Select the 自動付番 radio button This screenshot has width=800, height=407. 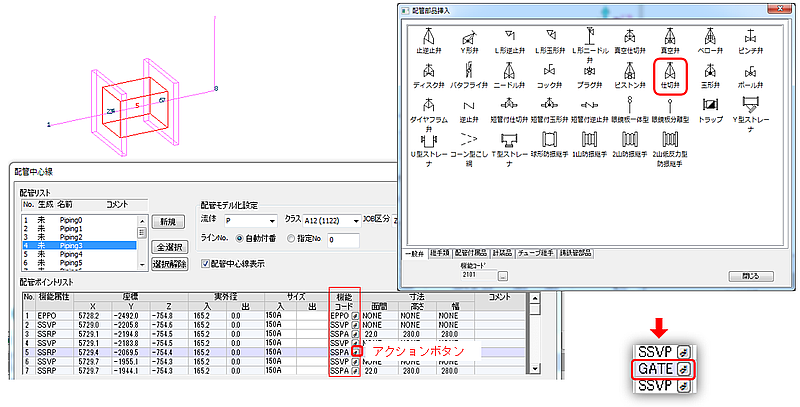[x=239, y=238]
